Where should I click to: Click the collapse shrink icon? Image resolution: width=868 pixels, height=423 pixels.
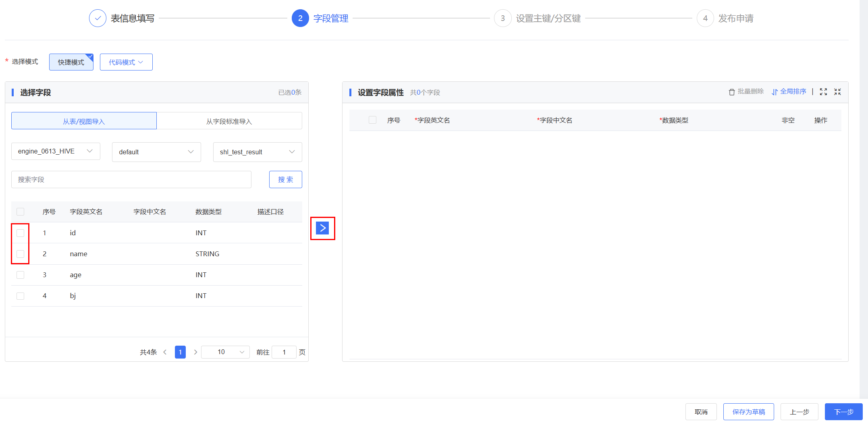click(837, 92)
